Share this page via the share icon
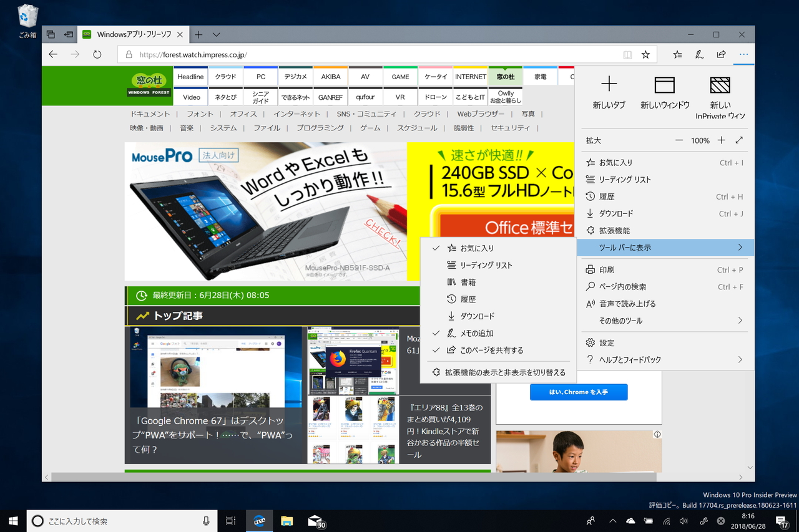The height and width of the screenshot is (532, 799). [x=721, y=54]
